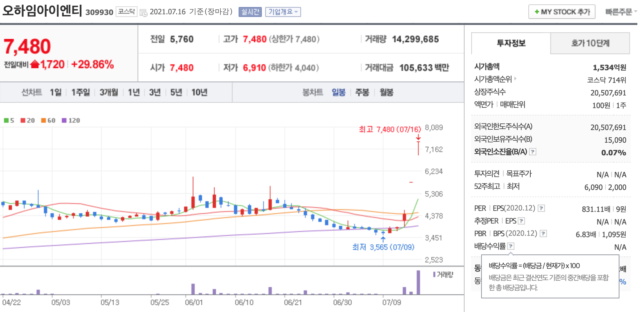Click the 최저 3,565 (07/09) chart label

[383, 247]
